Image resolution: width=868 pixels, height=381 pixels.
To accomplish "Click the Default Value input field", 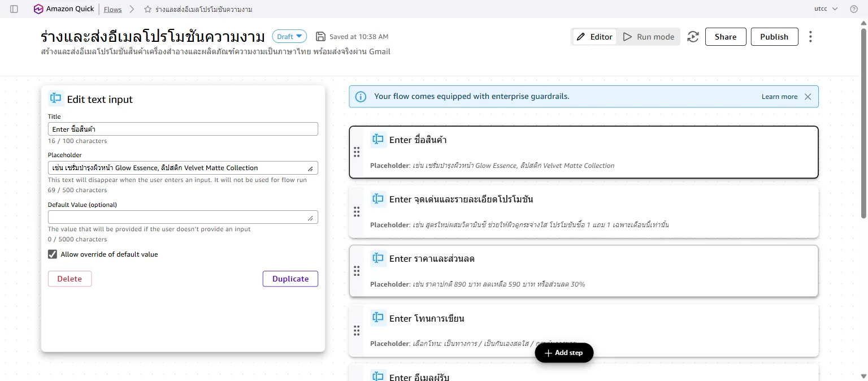I will (x=183, y=217).
